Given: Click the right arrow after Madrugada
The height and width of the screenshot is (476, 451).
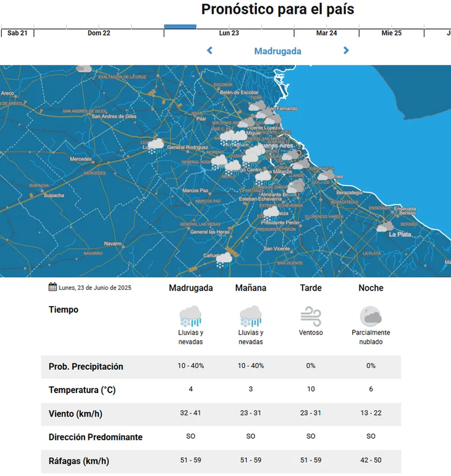Looking at the screenshot, I should click(x=346, y=51).
